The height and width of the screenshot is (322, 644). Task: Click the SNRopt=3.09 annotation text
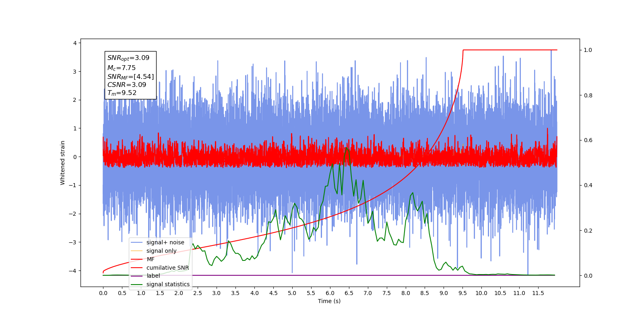(x=128, y=58)
